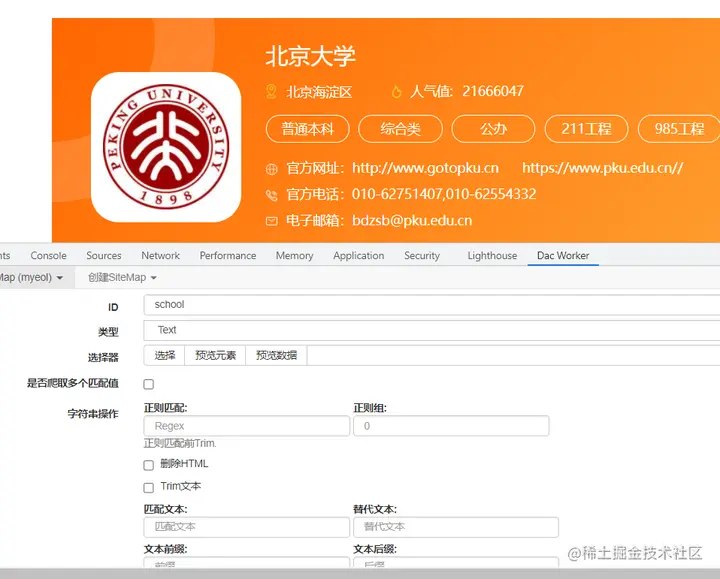Click the Peking University logo thumbnail
Screen dimensions: 720x579
pos(166,147)
